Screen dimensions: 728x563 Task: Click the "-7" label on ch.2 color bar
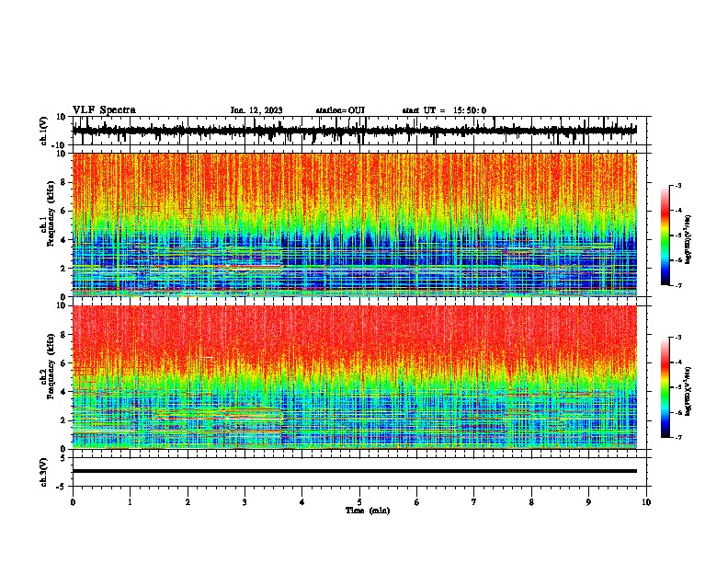tap(678, 437)
